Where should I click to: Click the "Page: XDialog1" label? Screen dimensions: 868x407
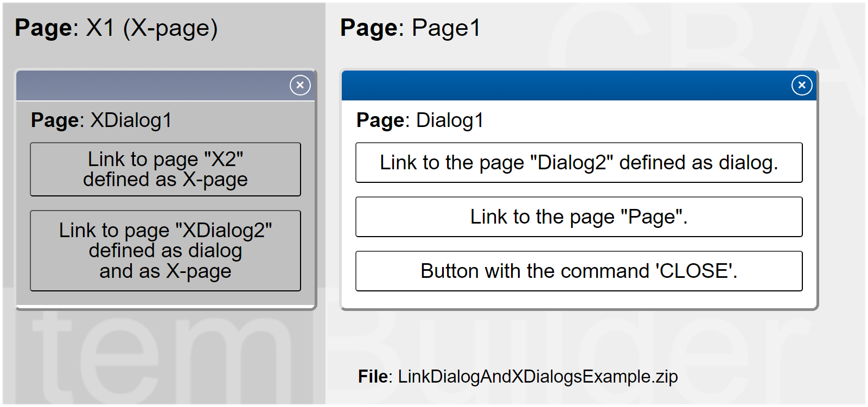[101, 120]
